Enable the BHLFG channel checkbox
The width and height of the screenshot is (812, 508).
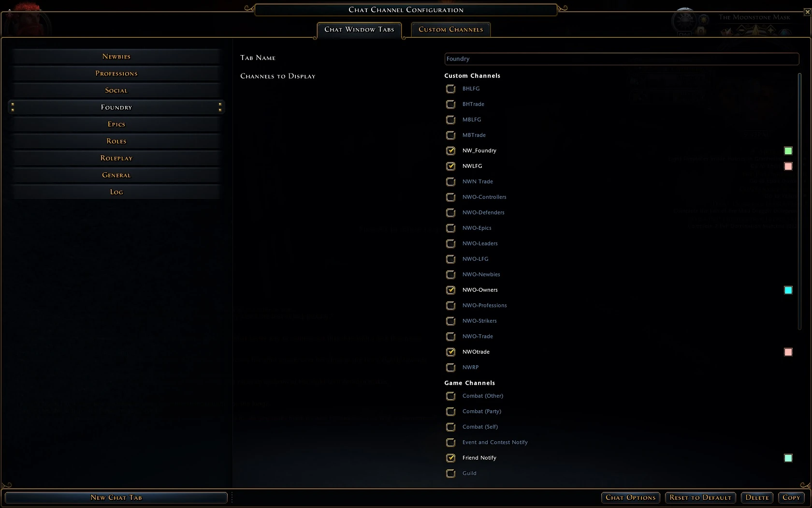pyautogui.click(x=450, y=89)
